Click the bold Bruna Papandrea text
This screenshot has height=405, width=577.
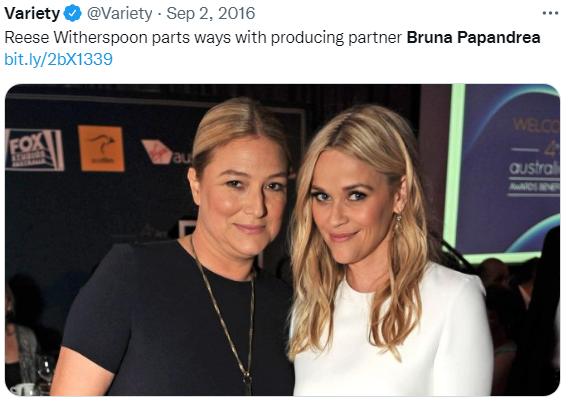473,37
